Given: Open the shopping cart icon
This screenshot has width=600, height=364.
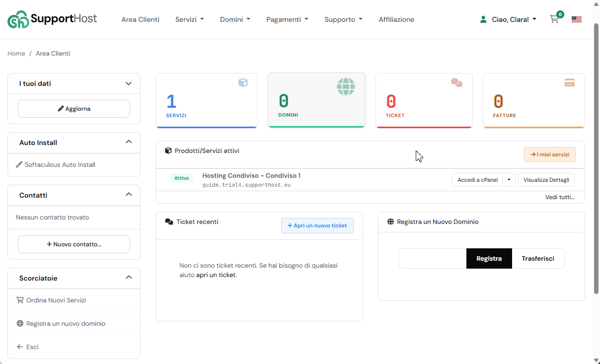Looking at the screenshot, I should tap(554, 19).
